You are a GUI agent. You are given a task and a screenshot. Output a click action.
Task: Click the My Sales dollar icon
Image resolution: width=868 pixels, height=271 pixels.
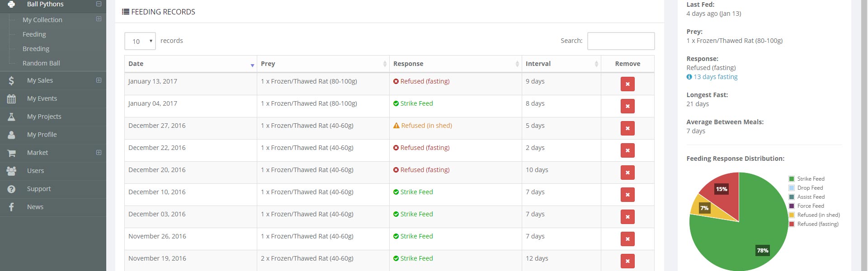(x=11, y=80)
